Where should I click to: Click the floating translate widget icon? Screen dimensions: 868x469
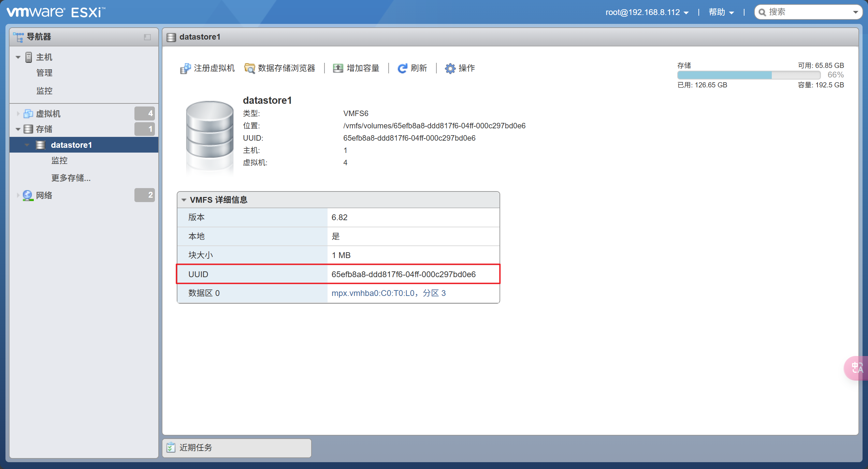pyautogui.click(x=857, y=368)
